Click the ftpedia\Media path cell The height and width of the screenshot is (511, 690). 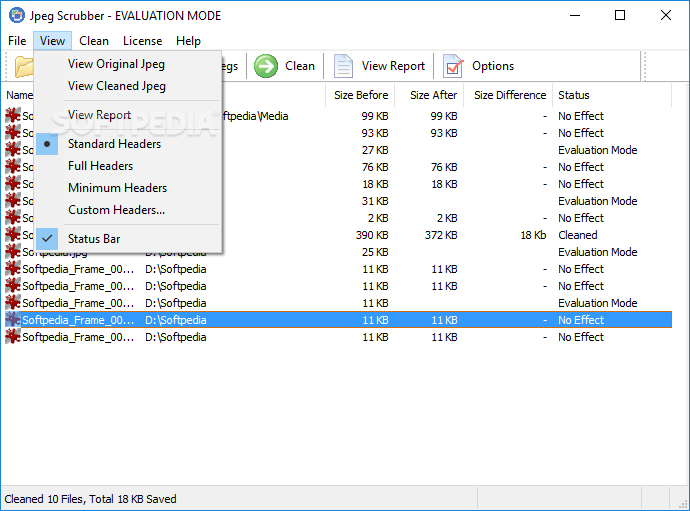point(256,116)
